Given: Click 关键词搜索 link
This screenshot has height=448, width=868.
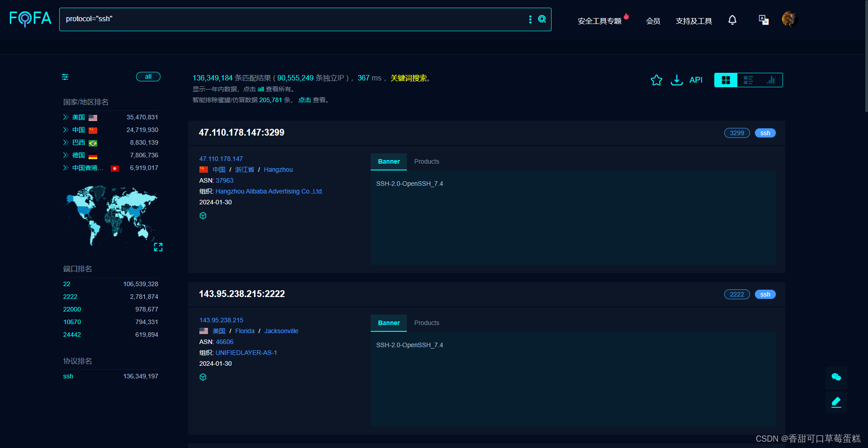Looking at the screenshot, I should point(409,78).
